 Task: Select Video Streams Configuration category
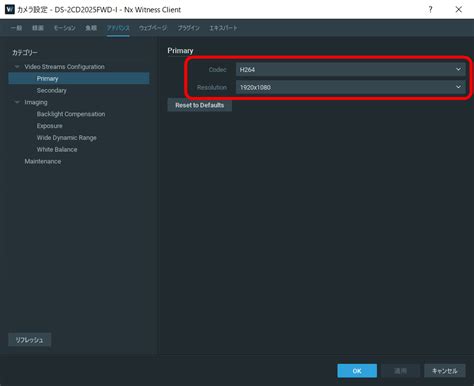[64, 67]
